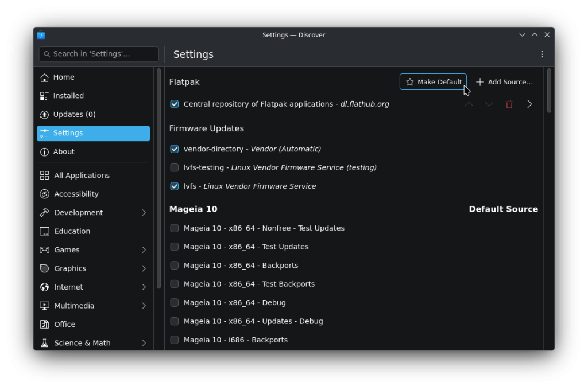
Task: Maximize window via title bar up arrow
Action: [535, 35]
